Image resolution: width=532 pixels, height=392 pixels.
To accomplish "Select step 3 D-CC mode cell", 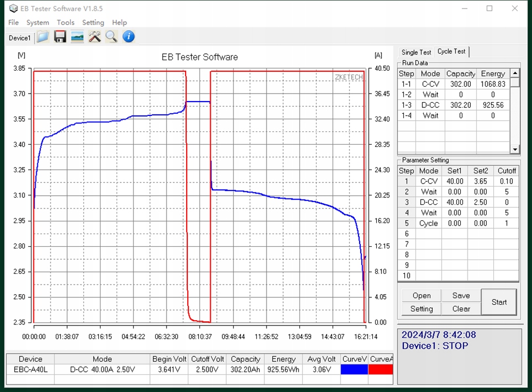I will click(429, 202).
